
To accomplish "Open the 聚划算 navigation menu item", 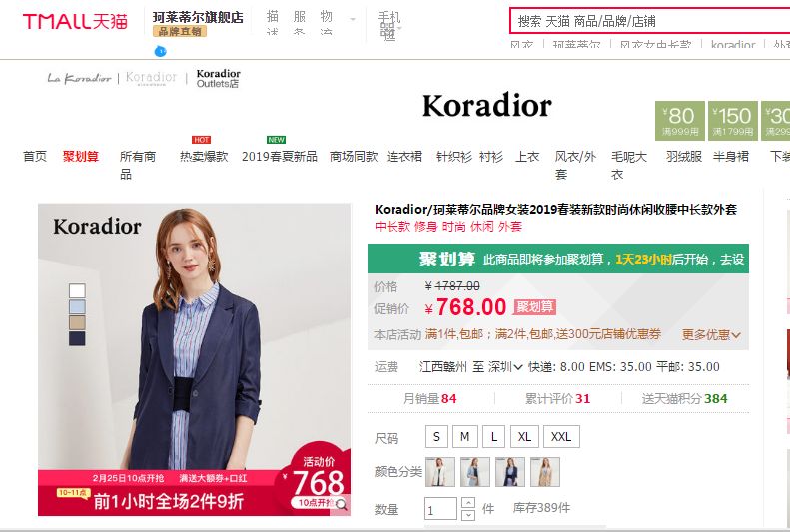I will tap(81, 156).
